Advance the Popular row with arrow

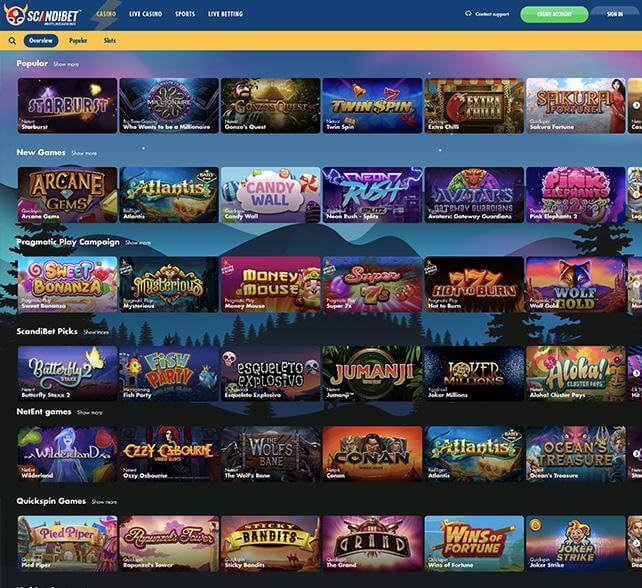tap(636, 105)
